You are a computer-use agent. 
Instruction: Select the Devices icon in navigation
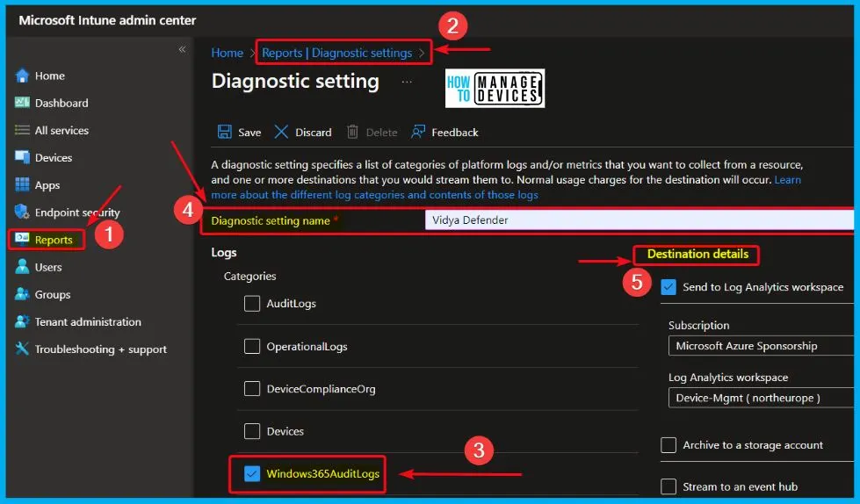(23, 158)
